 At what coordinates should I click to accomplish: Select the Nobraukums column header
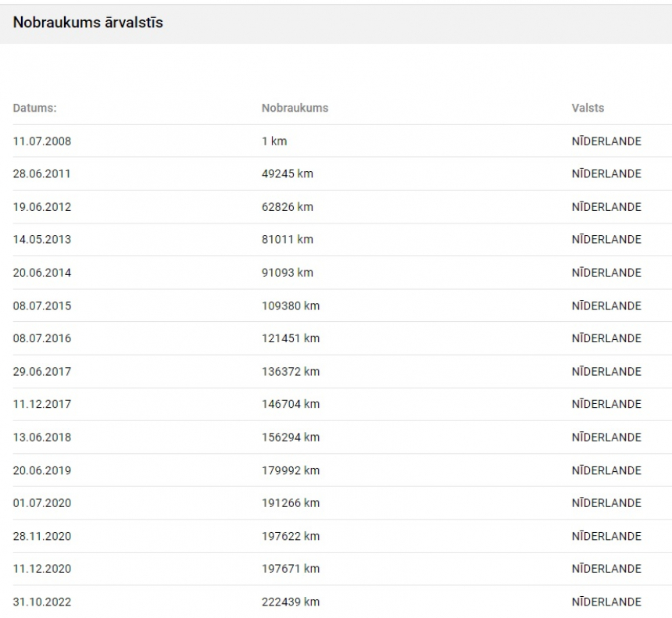(x=295, y=108)
